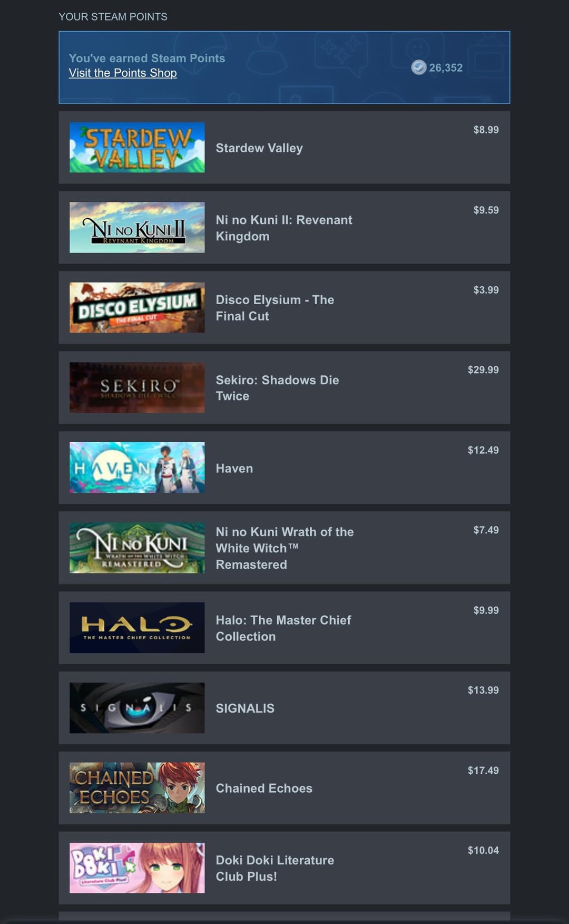Open the Halo Master Chief Collection thumbnail

(137, 628)
